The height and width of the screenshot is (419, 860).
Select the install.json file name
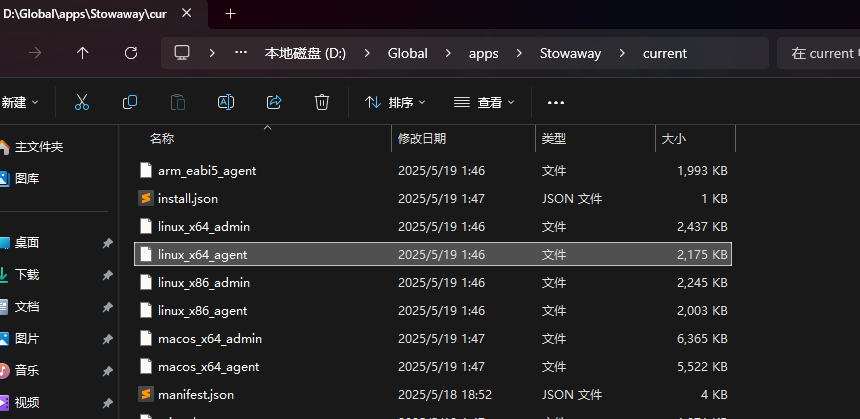(188, 199)
